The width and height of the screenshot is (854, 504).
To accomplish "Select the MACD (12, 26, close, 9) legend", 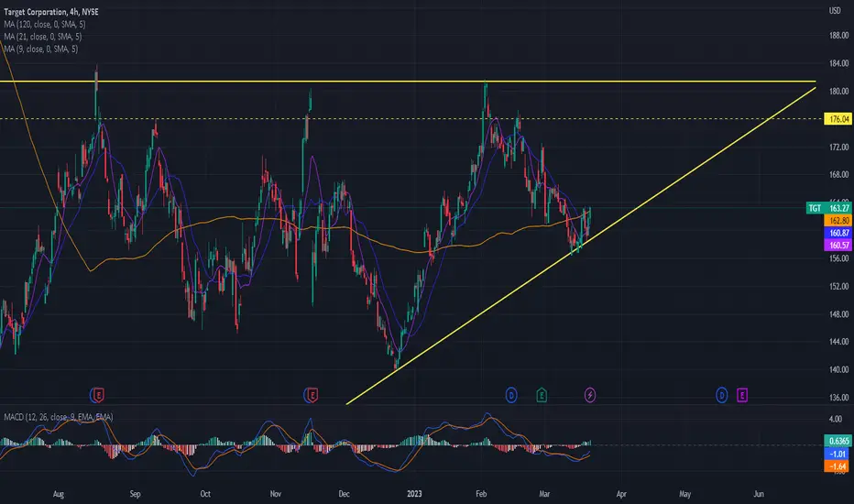I will pos(59,417).
